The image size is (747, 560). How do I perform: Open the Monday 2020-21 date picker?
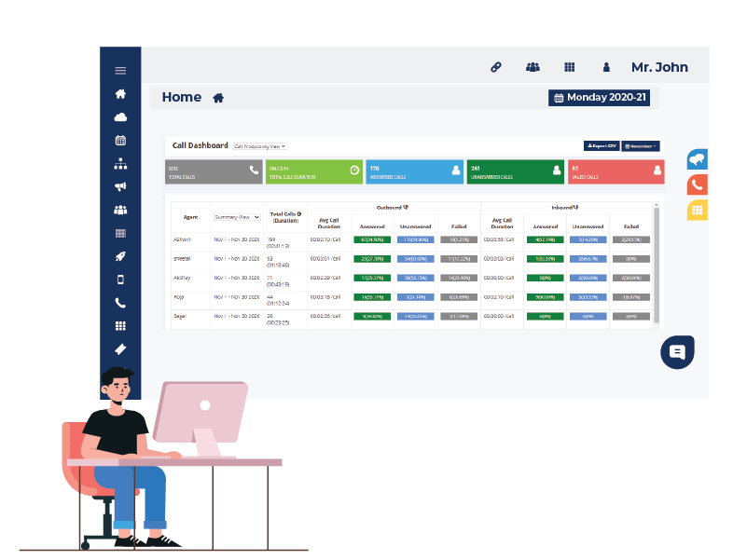click(x=599, y=97)
